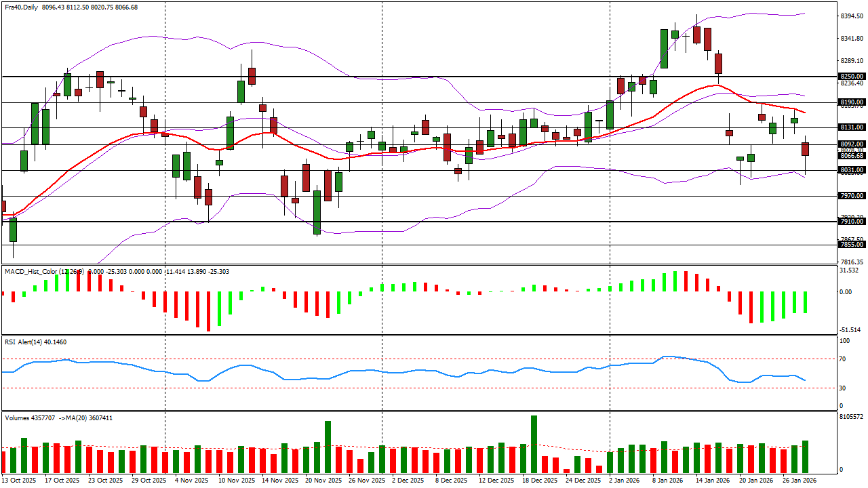This screenshot has height=488, width=868.
Task: Click the 8031.00 price tag on axis
Action: point(846,169)
